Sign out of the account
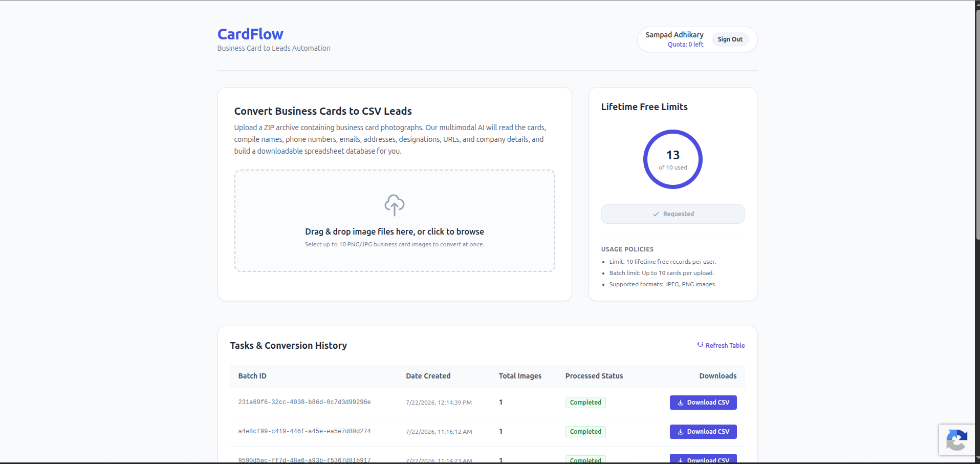980x464 pixels. coord(730,39)
